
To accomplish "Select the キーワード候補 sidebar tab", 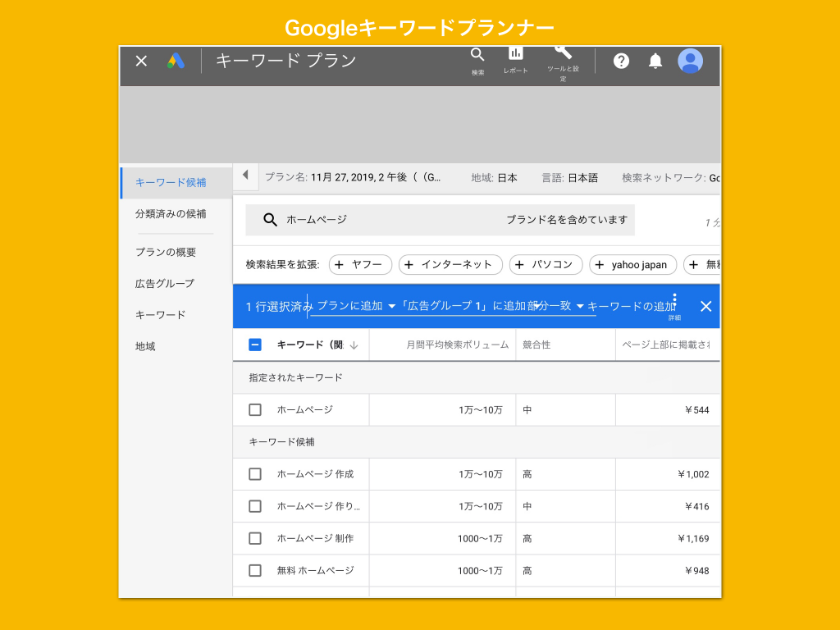I will pos(176,183).
